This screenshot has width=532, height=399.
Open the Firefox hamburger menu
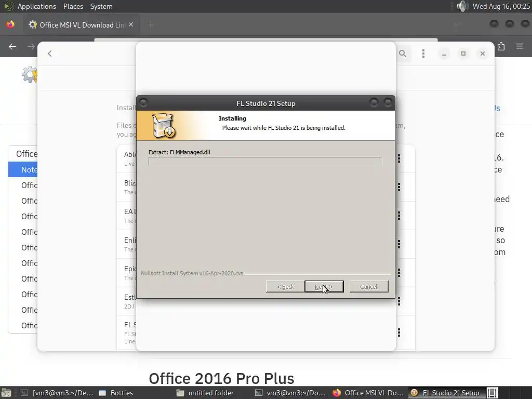click(520, 46)
